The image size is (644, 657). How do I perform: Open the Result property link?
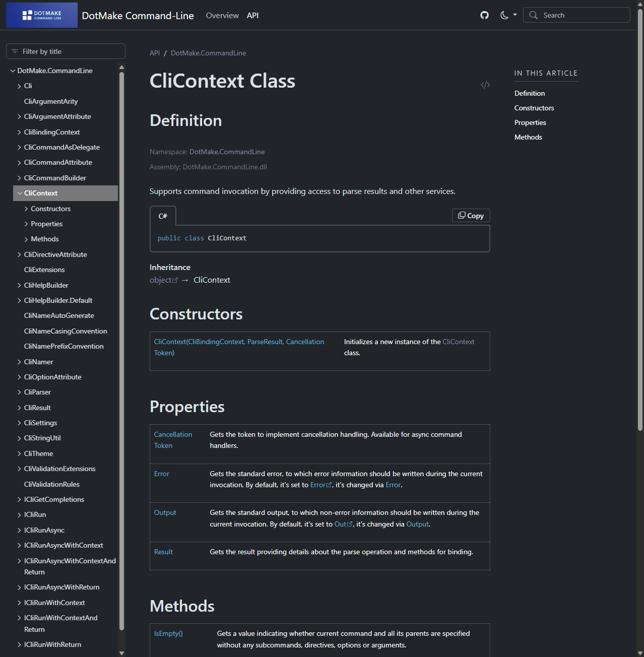163,552
